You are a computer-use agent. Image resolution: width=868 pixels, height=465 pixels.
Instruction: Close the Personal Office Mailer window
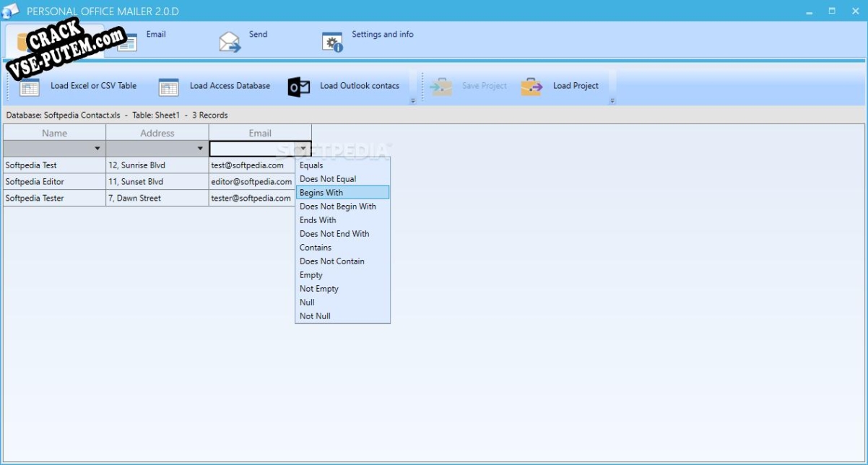(855, 11)
